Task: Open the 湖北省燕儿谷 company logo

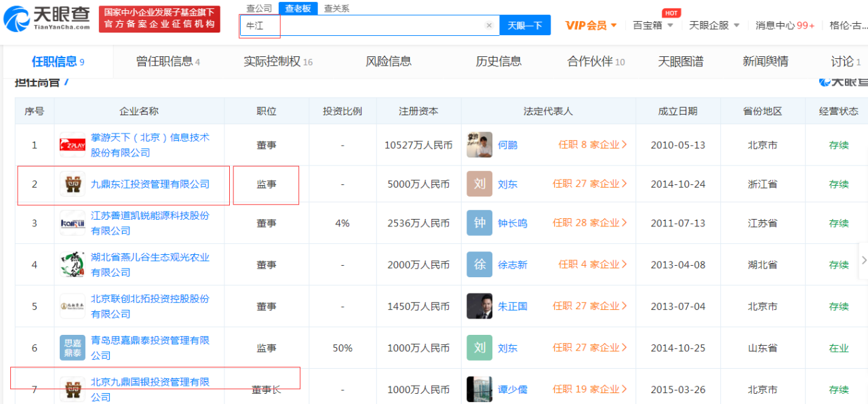Action: (73, 264)
